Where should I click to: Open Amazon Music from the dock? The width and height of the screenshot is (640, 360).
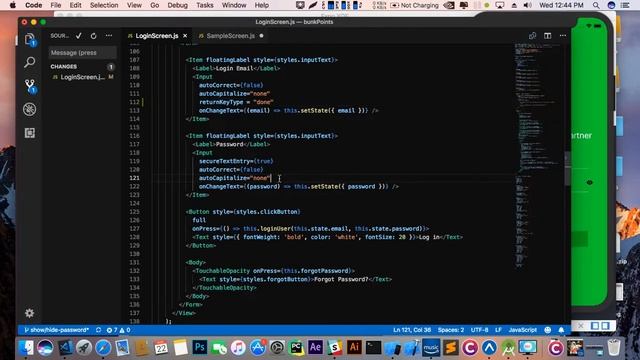431,348
